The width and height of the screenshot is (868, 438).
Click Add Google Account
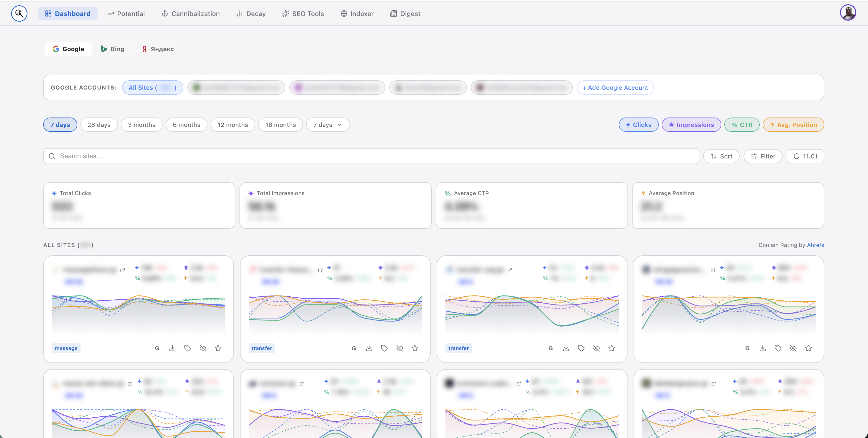pos(615,88)
